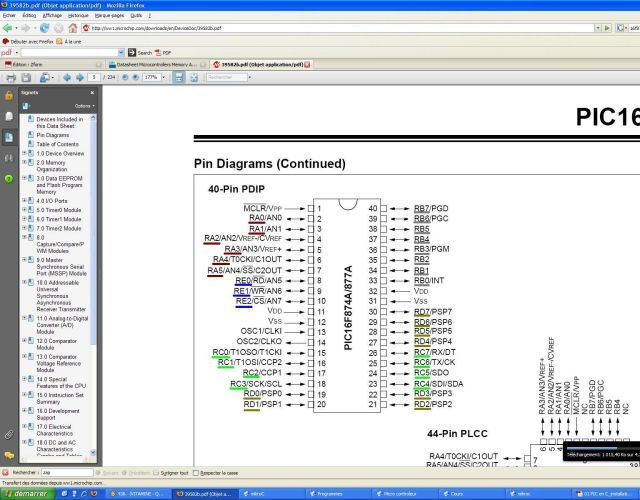This screenshot has width=640, height=500.
Task: Go to home page icon
Action: 73,28
